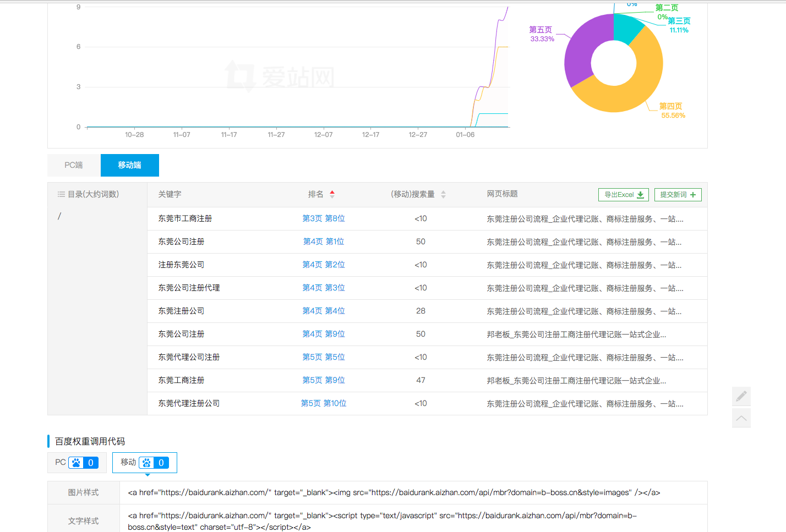
Task: Click the 12-07 chart axis date
Action: pyautogui.click(x=324, y=135)
